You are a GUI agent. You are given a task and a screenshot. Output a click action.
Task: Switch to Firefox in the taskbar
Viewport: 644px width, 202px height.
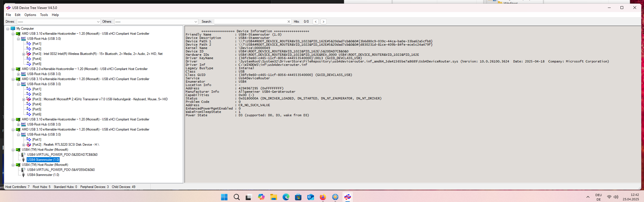pyautogui.click(x=323, y=197)
